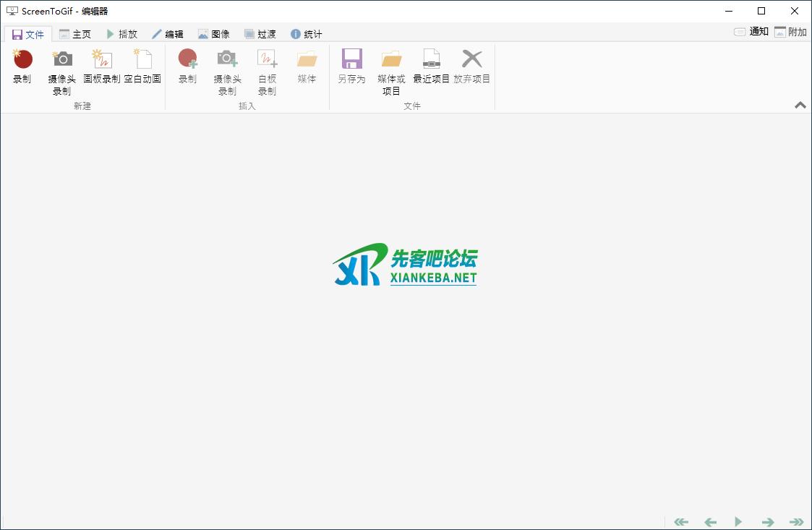
Task: Open 通知 notifications panel
Action: [x=751, y=32]
